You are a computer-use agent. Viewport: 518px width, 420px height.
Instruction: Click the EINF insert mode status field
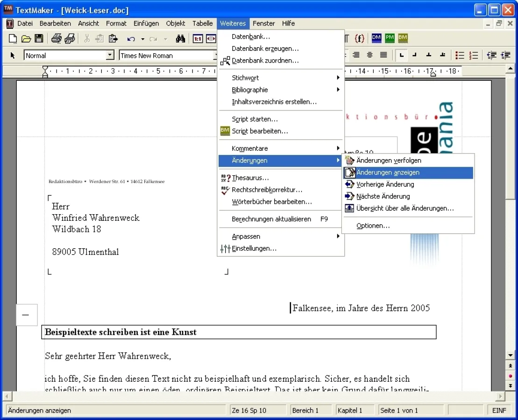click(x=499, y=411)
